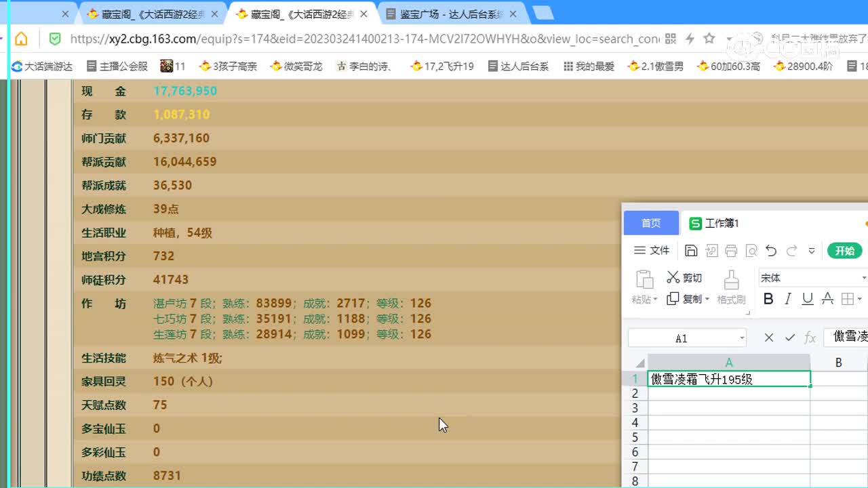Viewport: 868px width, 488px height.
Task: Click Save icon in WPS toolbar
Action: pos(691,251)
